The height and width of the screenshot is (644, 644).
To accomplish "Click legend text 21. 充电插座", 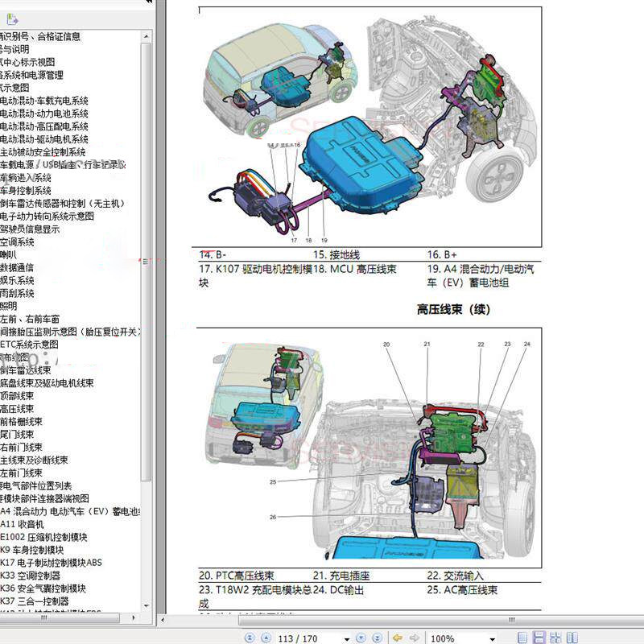I will (x=341, y=576).
